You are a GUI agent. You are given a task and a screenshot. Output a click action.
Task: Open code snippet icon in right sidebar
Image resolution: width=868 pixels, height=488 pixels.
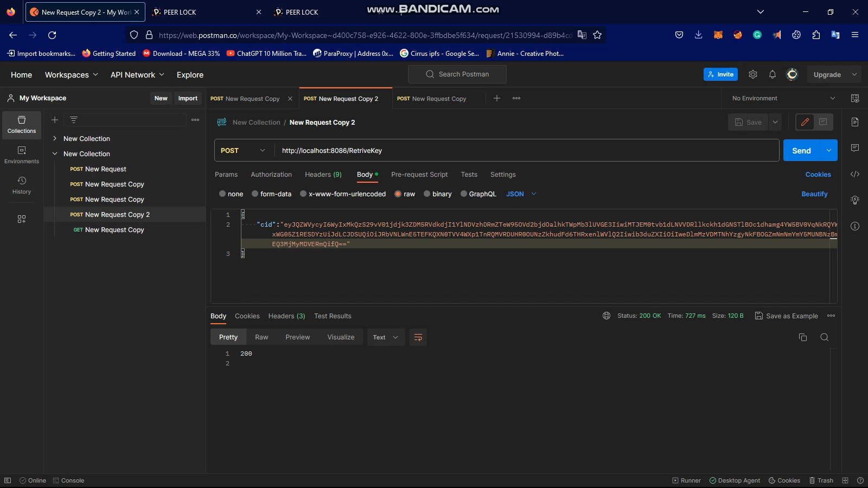coord(855,174)
